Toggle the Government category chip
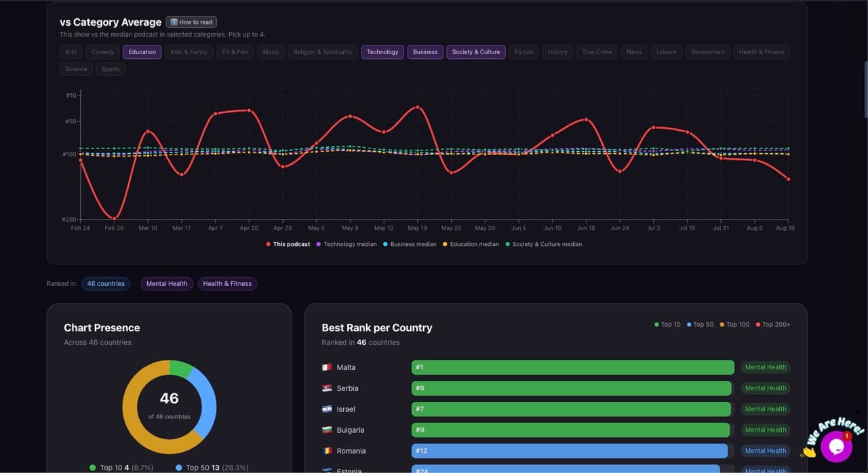Viewport: 868px width, 473px height. [708, 52]
